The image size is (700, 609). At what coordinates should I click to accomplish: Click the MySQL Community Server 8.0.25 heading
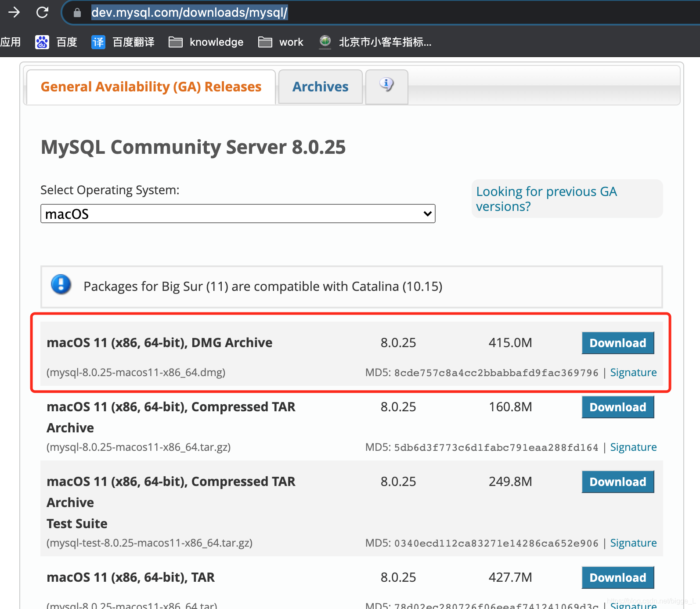[x=193, y=147]
